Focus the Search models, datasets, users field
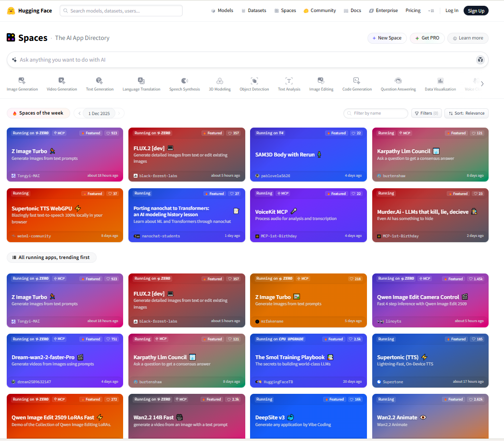This screenshot has width=504, height=441. click(121, 11)
